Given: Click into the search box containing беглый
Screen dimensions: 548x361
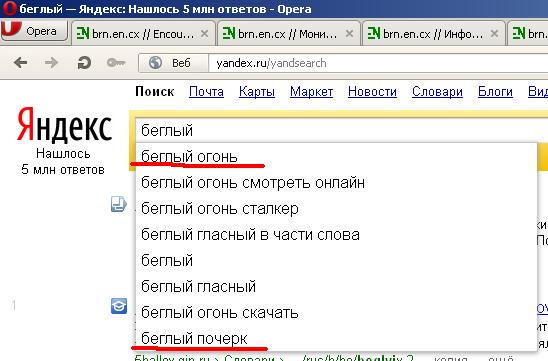Looking at the screenshot, I should [x=341, y=130].
